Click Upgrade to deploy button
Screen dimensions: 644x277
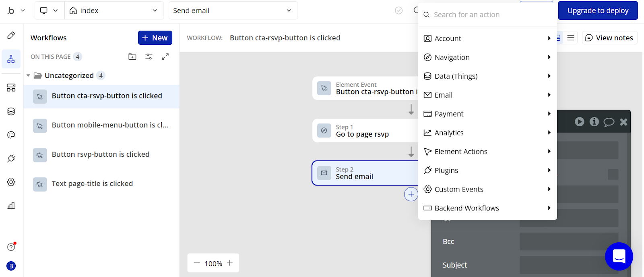597,10
